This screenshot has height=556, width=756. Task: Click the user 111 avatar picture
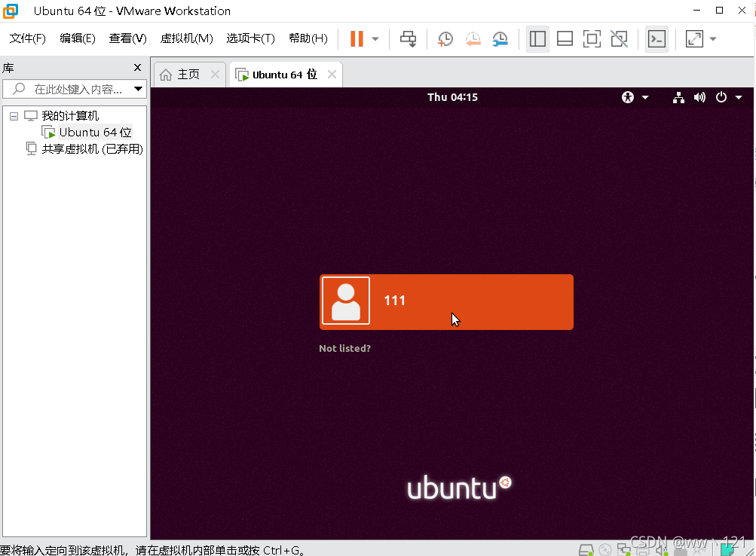(x=346, y=301)
